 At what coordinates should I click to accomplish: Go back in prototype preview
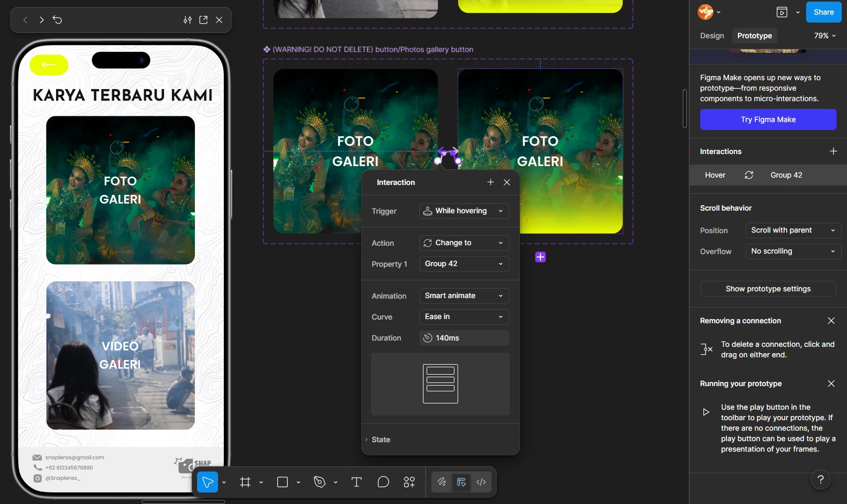coord(25,20)
